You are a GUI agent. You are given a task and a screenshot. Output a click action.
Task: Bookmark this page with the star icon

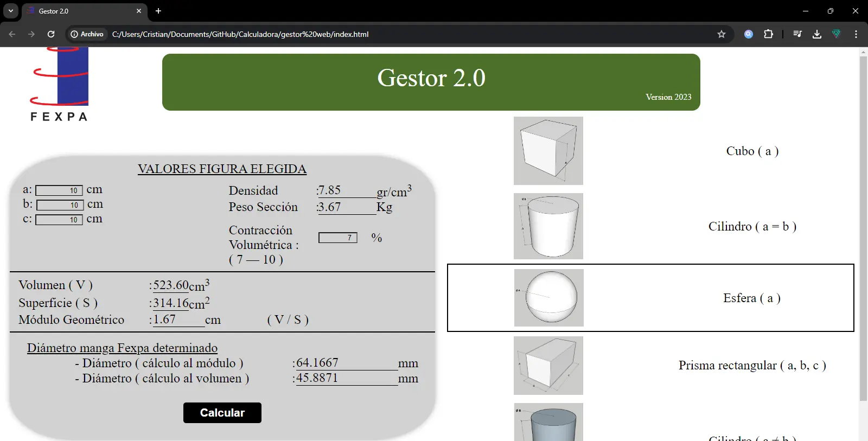tap(721, 34)
